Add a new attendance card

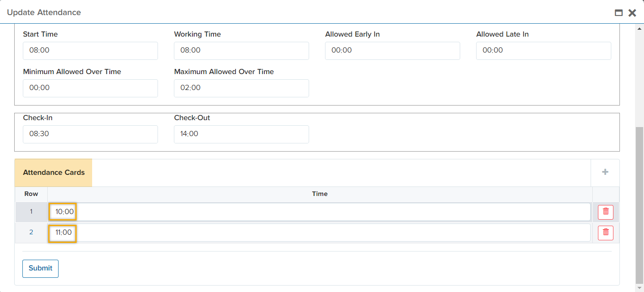(x=605, y=172)
